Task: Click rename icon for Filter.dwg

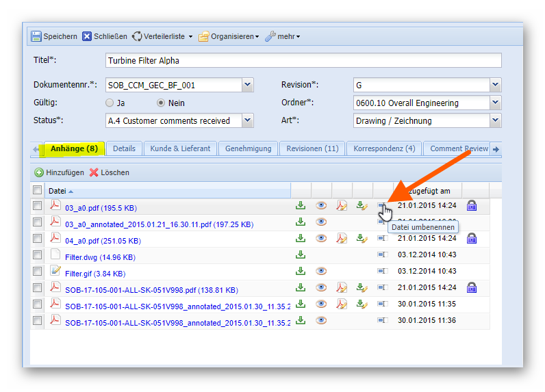Action: [x=382, y=254]
